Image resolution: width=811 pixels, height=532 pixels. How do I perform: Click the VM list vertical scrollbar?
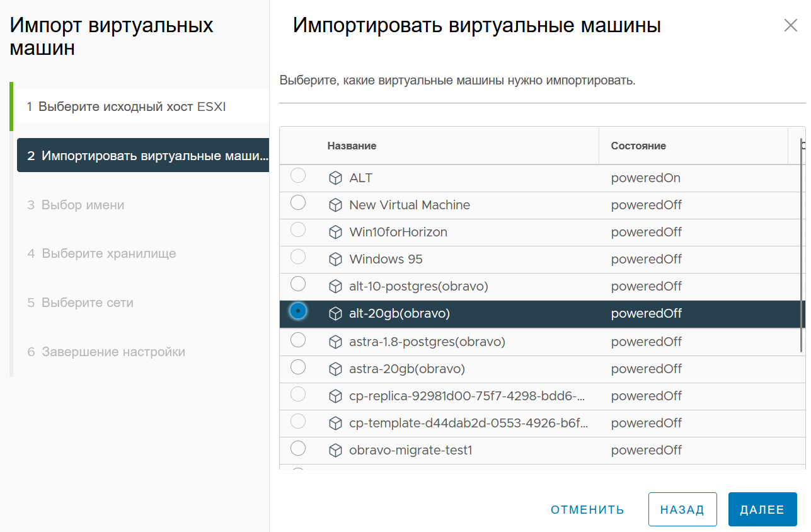pos(802,245)
